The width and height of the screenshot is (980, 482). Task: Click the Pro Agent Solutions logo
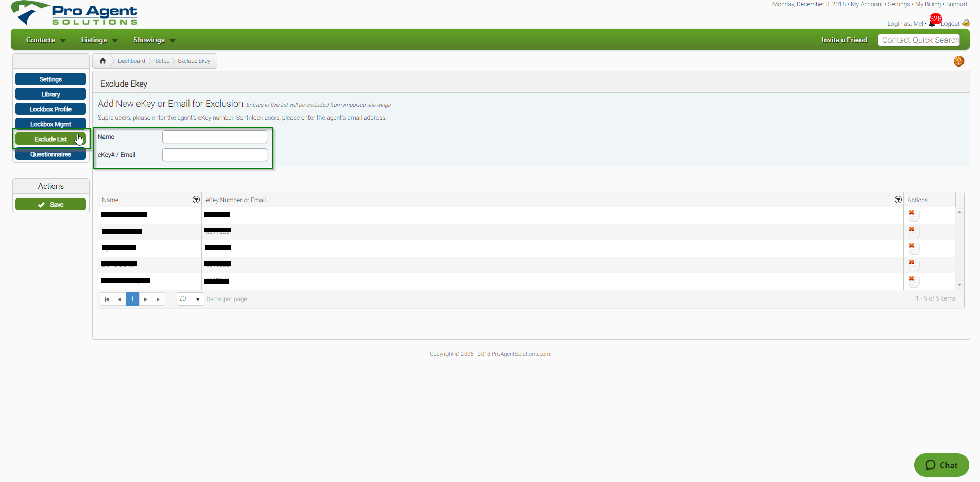[74, 13]
